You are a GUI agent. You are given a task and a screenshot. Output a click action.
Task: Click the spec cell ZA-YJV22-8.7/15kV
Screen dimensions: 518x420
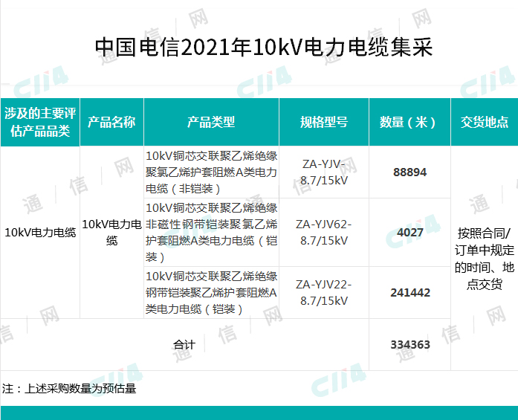[x=324, y=292]
